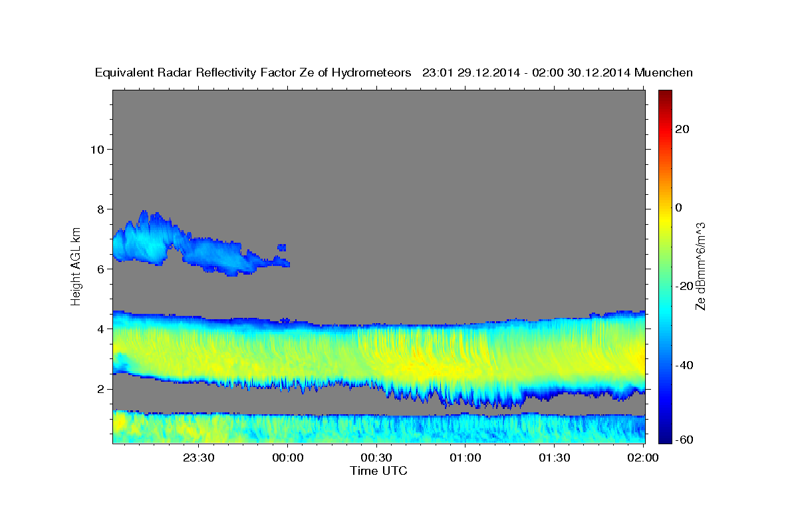Click the vertical reflectivity color scale bar
Screen dimensions: 798x532
(x=665, y=266)
